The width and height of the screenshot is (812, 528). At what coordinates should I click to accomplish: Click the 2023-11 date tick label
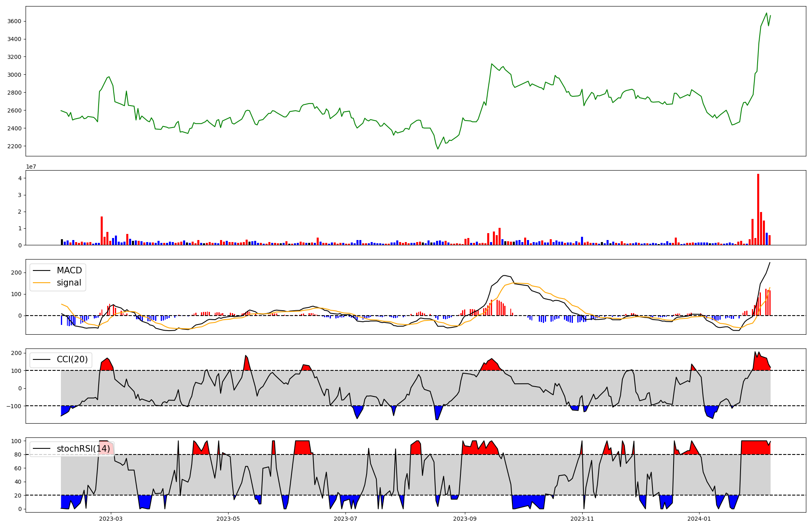(582, 518)
